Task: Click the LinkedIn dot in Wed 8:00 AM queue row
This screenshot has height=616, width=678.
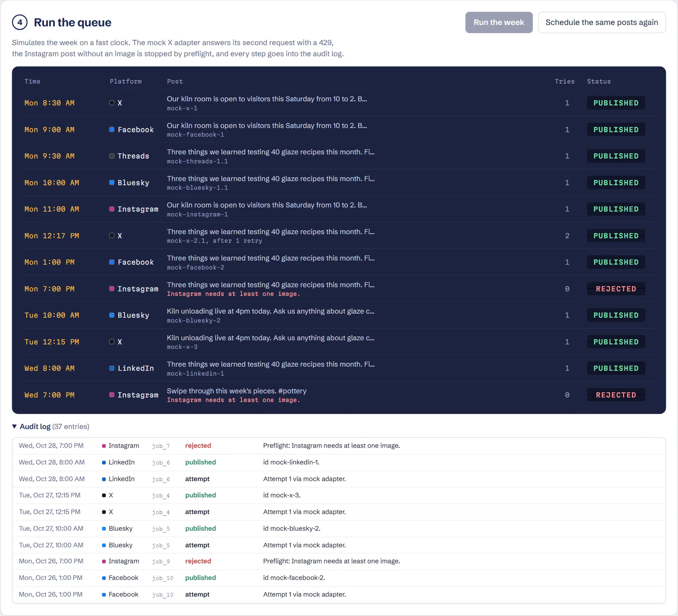Action: (112, 368)
